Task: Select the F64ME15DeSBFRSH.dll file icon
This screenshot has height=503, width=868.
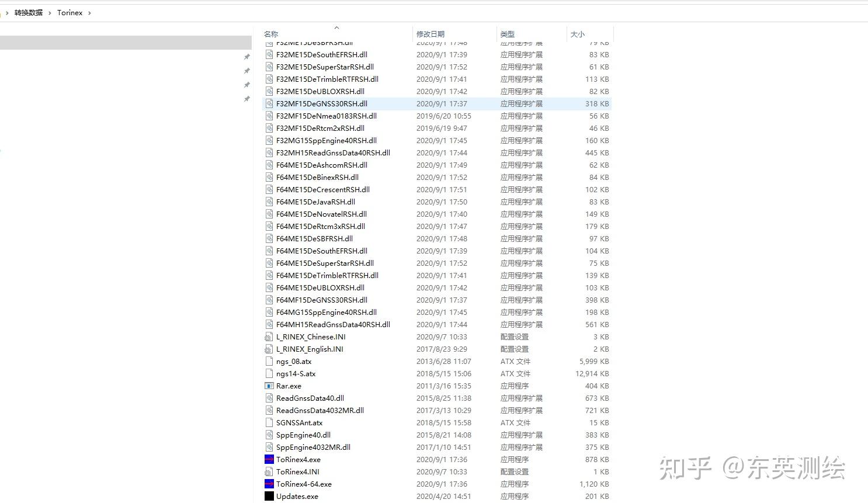Action: 269,238
